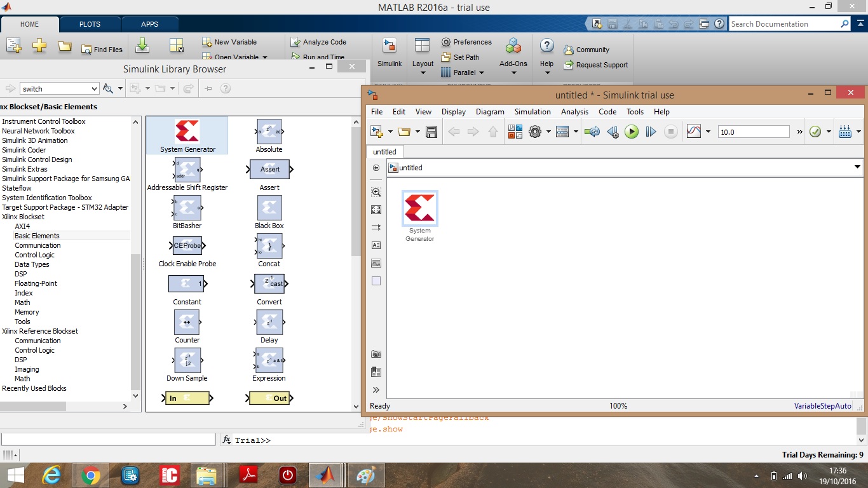Select Basic Elements under Xilinx Blockset
Viewport: 868px width, 488px height.
[37, 236]
